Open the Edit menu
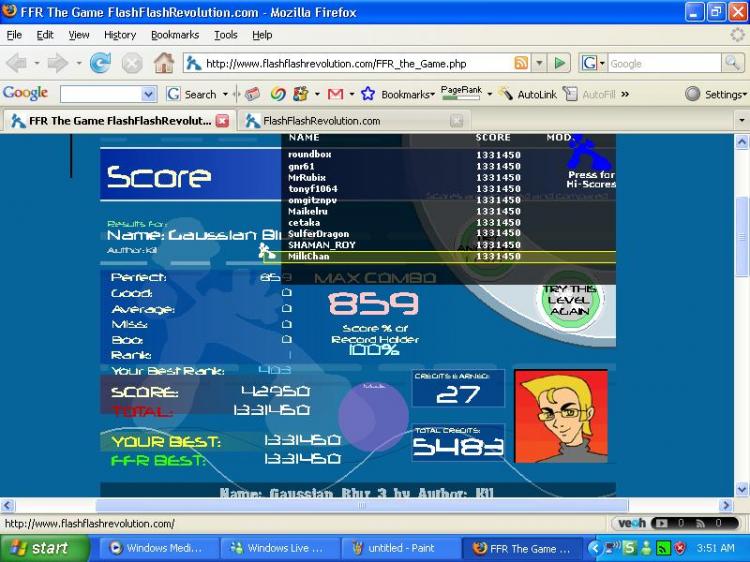Viewport: 750px width, 562px height. pos(45,35)
